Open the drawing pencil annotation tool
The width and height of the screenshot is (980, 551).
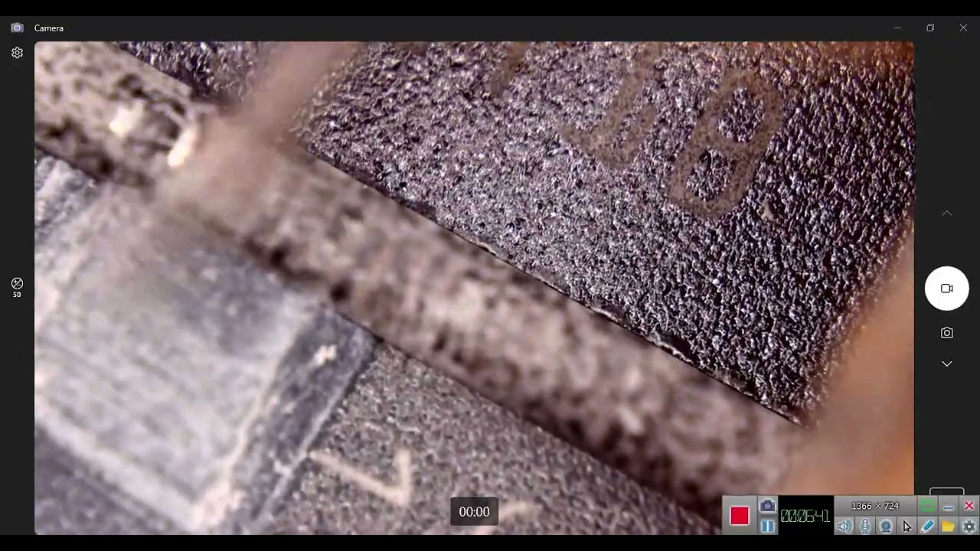[927, 527]
